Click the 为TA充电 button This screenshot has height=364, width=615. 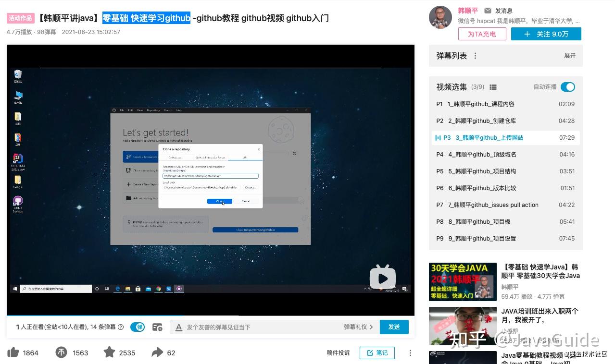point(482,34)
